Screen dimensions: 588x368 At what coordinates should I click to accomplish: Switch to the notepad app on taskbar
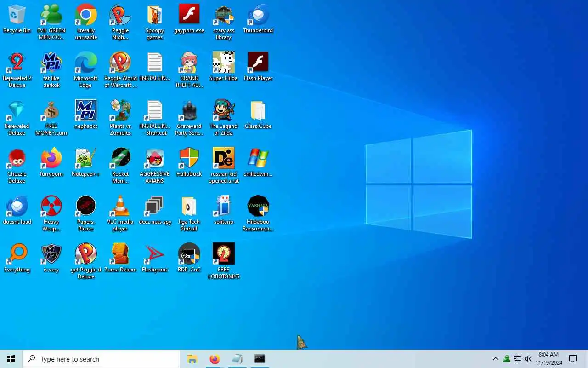click(237, 359)
